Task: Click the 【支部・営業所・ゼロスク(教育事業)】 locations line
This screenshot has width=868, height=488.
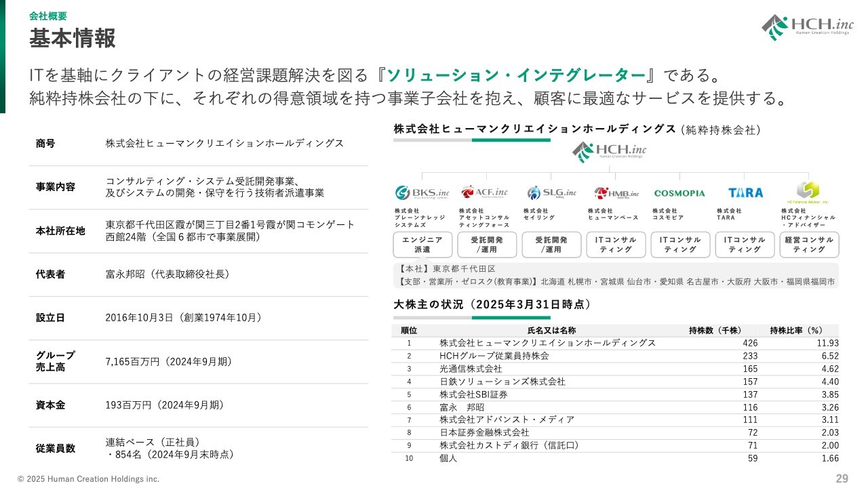Action: [x=616, y=281]
